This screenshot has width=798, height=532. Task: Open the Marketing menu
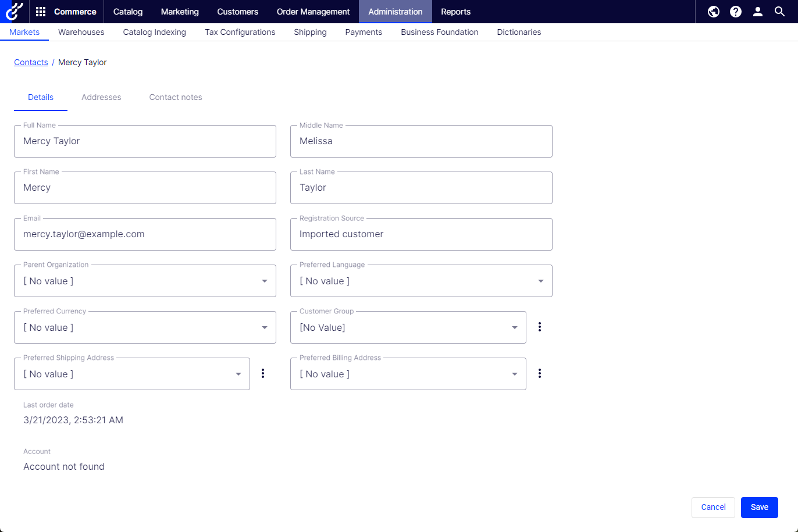pyautogui.click(x=180, y=12)
